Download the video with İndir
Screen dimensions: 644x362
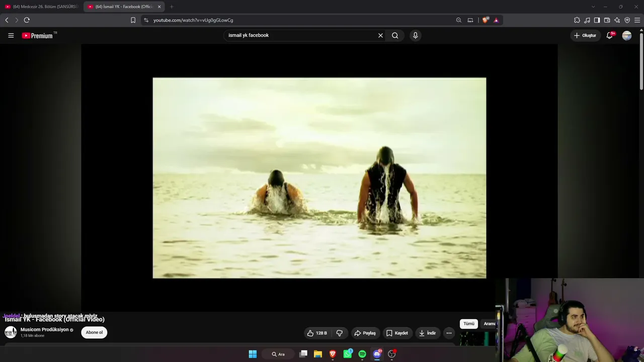pyautogui.click(x=428, y=333)
